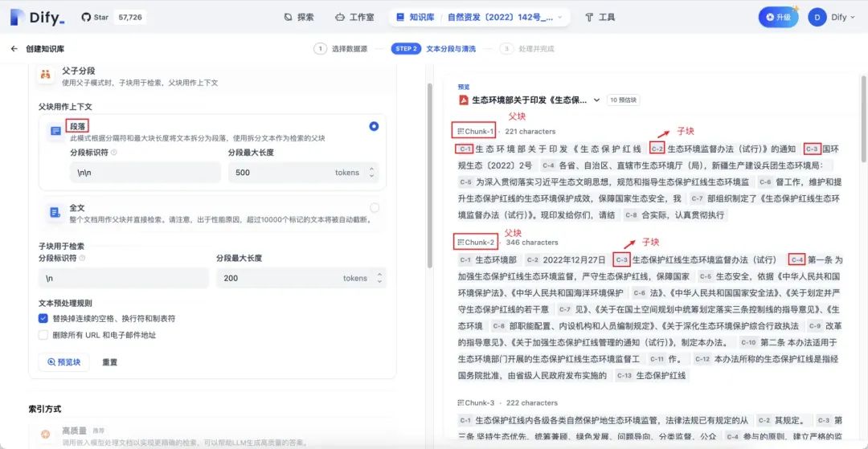Click the 父子分段 mode icon
868x449 pixels.
click(x=46, y=75)
